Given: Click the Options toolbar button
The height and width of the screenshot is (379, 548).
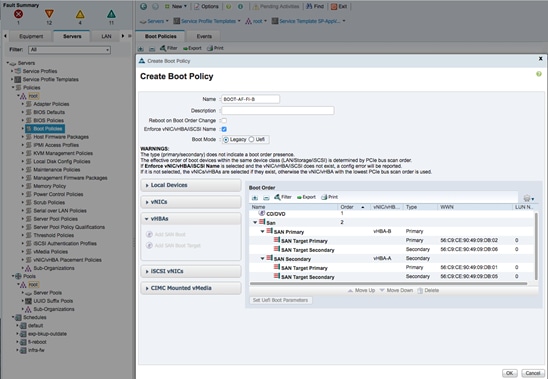Looking at the screenshot, I should click(x=206, y=6).
